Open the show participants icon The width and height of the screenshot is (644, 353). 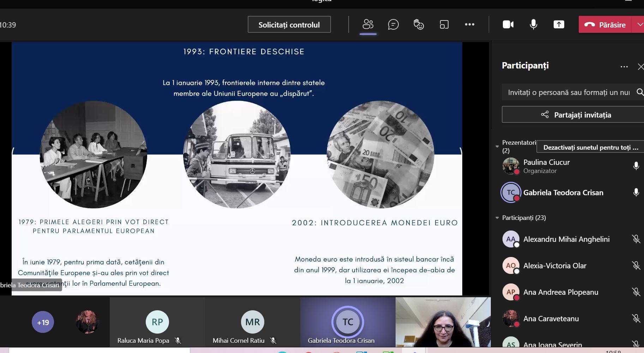click(x=368, y=24)
